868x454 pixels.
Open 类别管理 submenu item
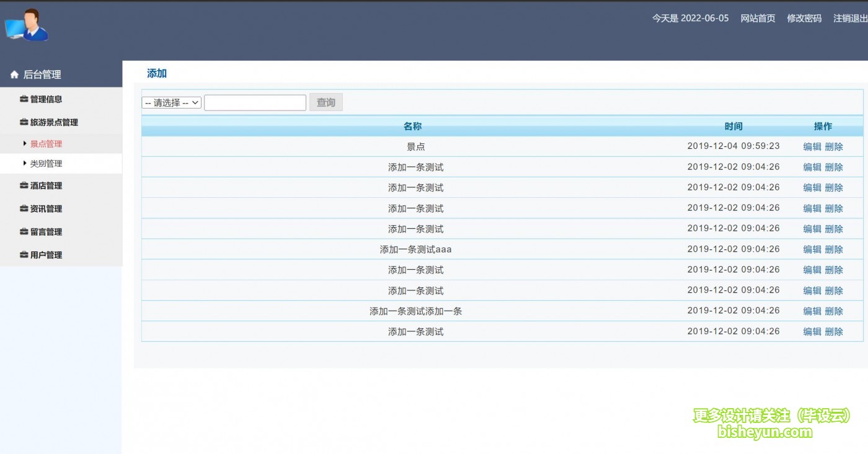click(x=46, y=164)
